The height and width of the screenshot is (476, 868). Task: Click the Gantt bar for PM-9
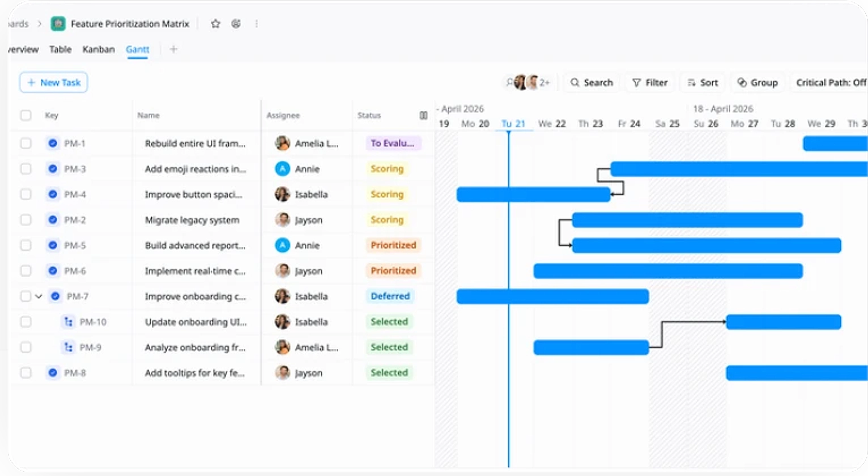(591, 347)
